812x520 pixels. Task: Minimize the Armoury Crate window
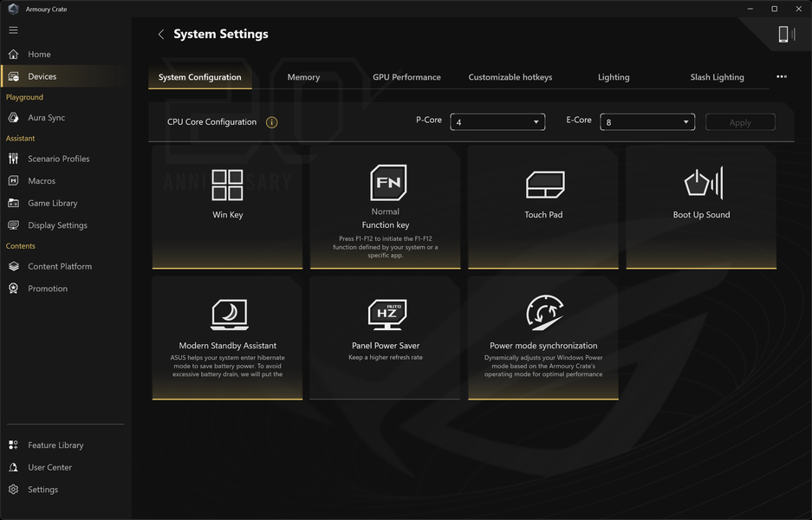[750, 9]
